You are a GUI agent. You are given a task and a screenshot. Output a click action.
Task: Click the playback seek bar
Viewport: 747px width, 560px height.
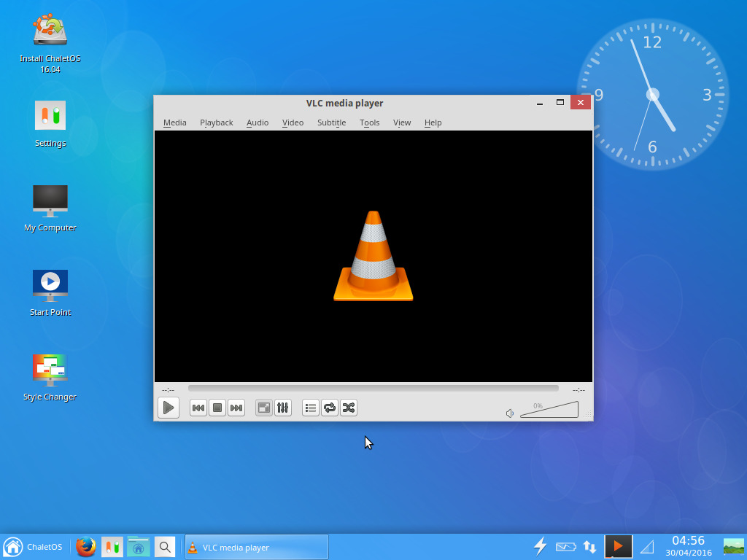click(x=373, y=389)
